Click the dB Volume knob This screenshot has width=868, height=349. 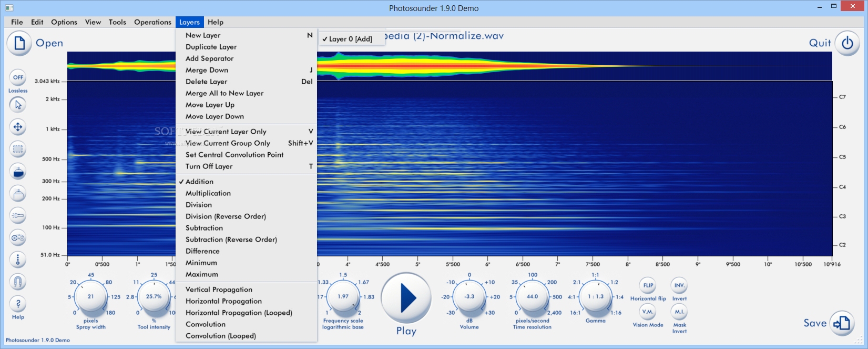coord(469,297)
